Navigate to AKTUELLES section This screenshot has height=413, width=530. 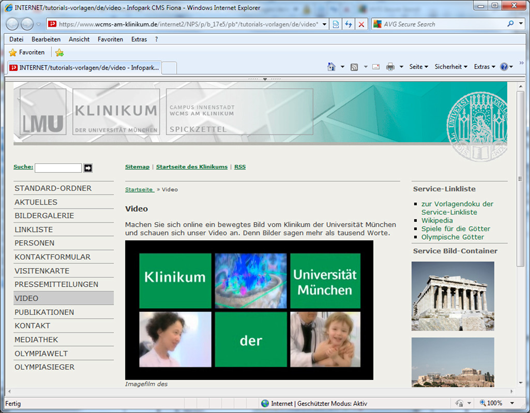tap(64, 202)
